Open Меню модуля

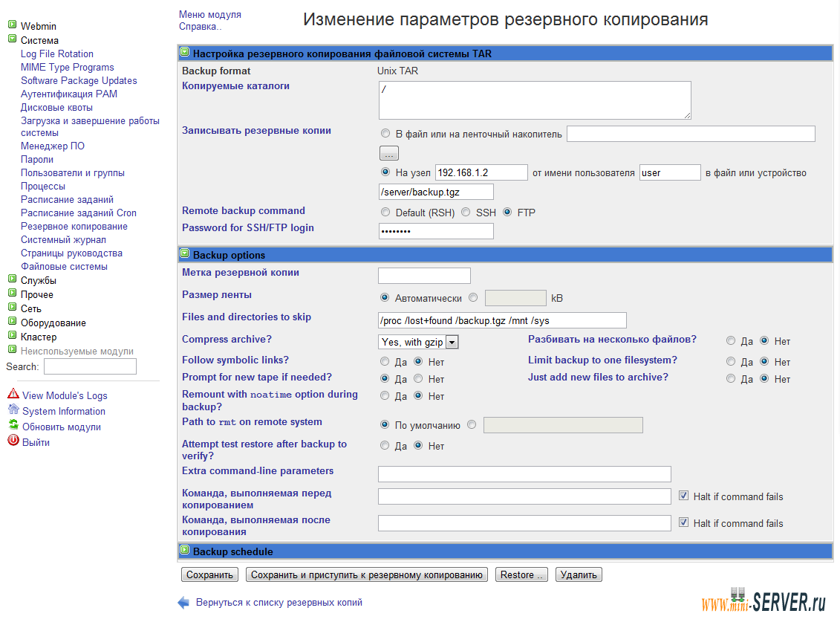[209, 13]
